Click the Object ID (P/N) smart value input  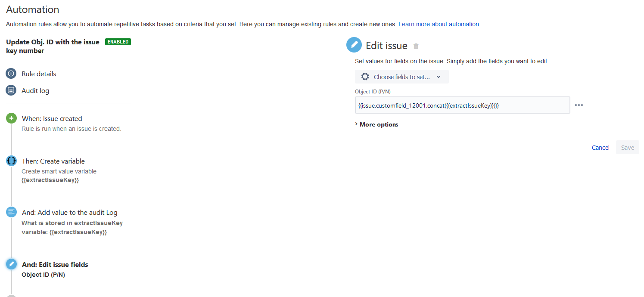coord(463,105)
